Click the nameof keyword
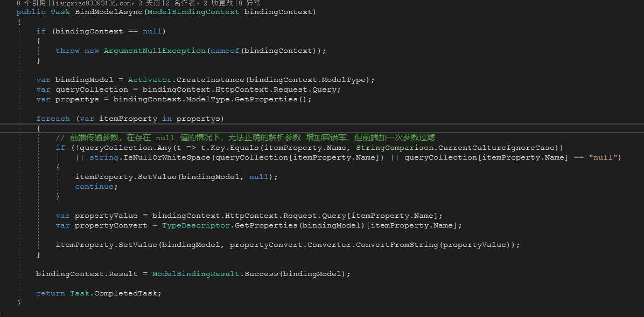 click(x=225, y=51)
